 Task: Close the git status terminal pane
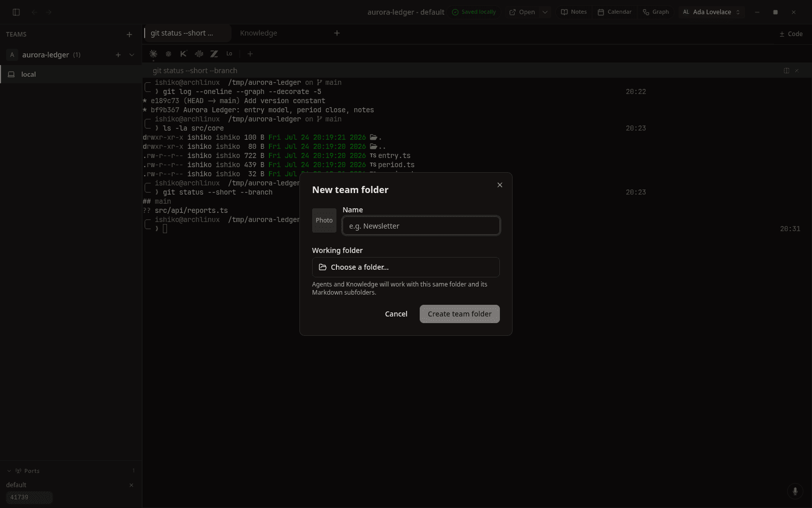(x=797, y=71)
